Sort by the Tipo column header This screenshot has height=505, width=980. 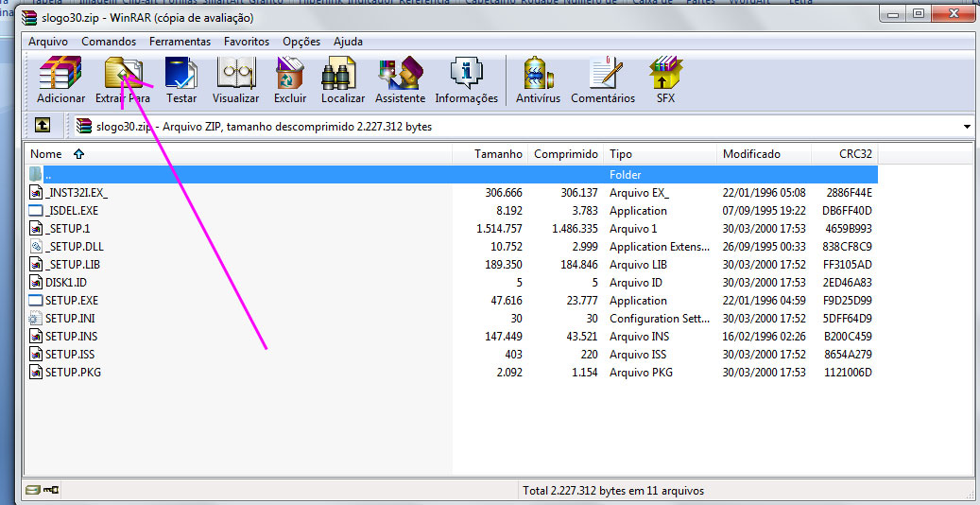click(660, 154)
